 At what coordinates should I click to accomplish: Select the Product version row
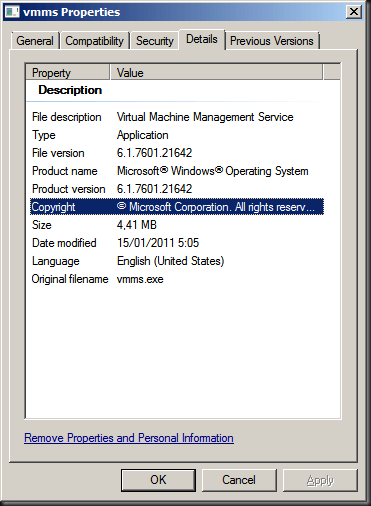point(177,189)
